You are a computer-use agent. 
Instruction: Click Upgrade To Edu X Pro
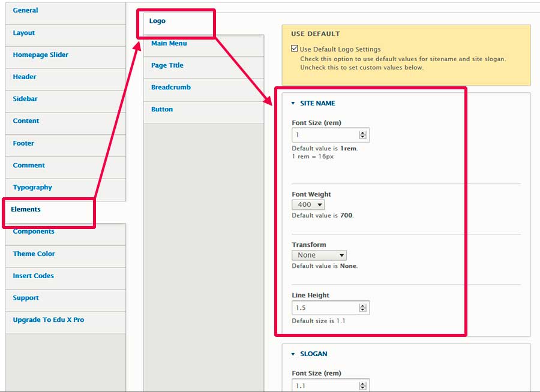tap(48, 320)
